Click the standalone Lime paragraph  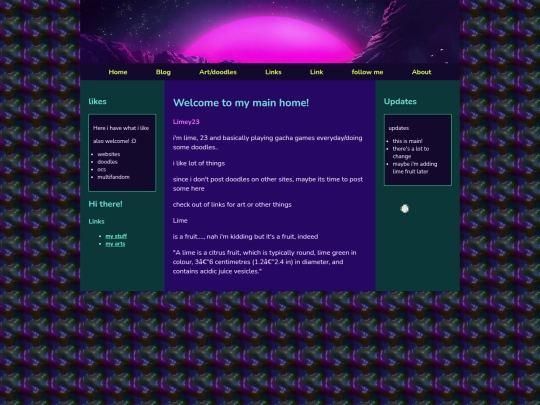[x=180, y=220]
